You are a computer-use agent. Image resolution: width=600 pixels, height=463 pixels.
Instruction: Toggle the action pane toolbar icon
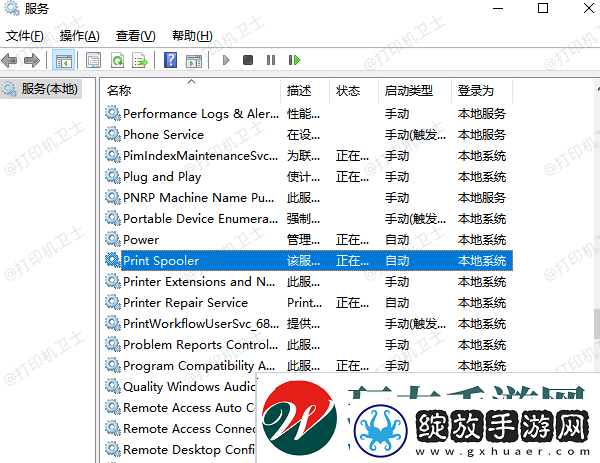(x=194, y=60)
